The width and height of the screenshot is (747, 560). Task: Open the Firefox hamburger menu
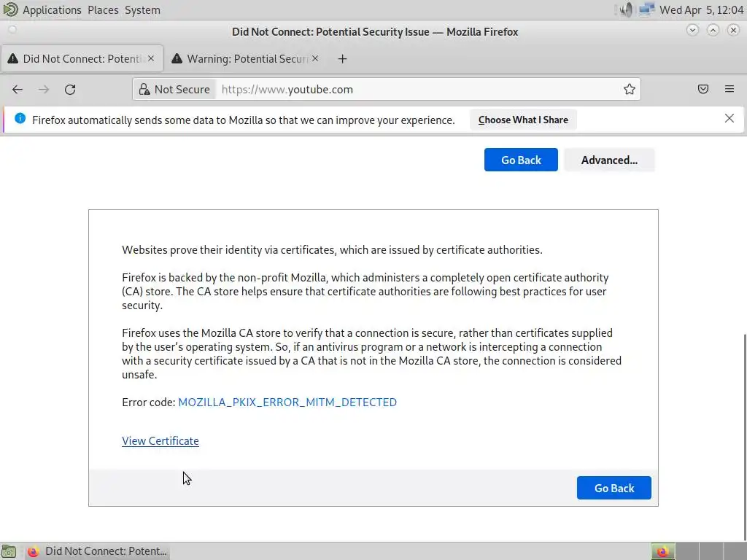coord(729,89)
